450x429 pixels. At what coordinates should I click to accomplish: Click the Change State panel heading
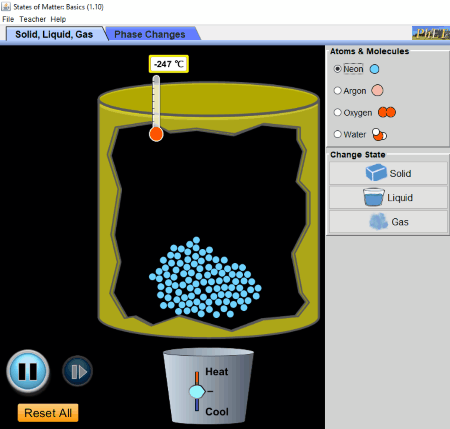pyautogui.click(x=358, y=155)
